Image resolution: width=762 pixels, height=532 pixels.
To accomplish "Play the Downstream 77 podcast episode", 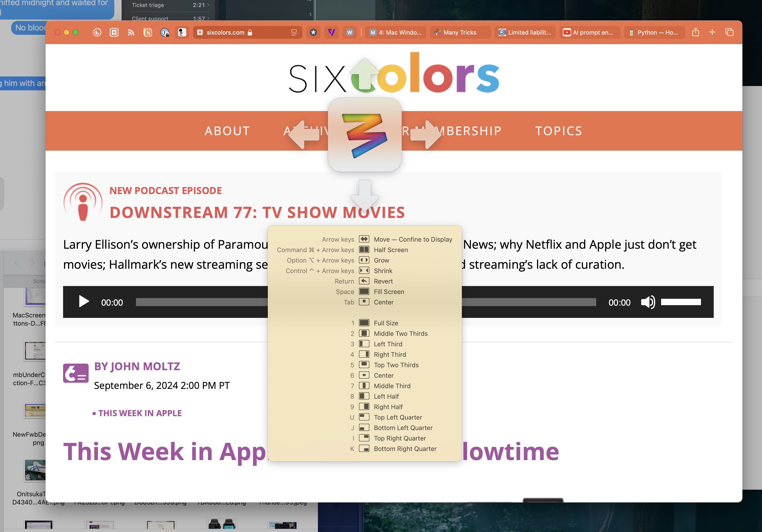I will [84, 302].
